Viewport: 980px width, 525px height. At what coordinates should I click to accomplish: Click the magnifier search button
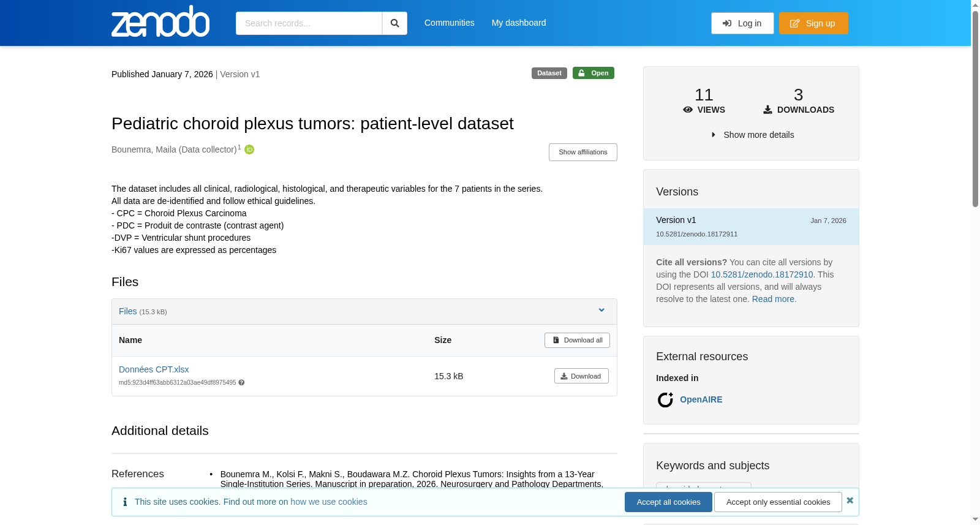coord(394,23)
